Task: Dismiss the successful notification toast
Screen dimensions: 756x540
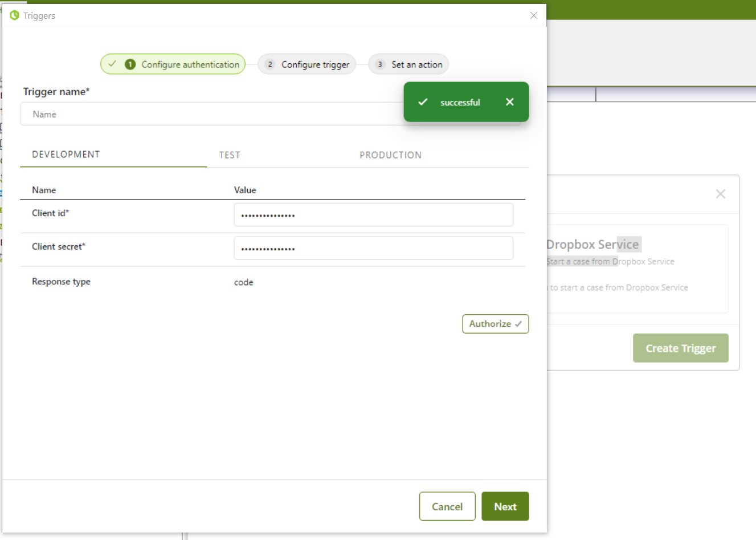Action: [509, 102]
